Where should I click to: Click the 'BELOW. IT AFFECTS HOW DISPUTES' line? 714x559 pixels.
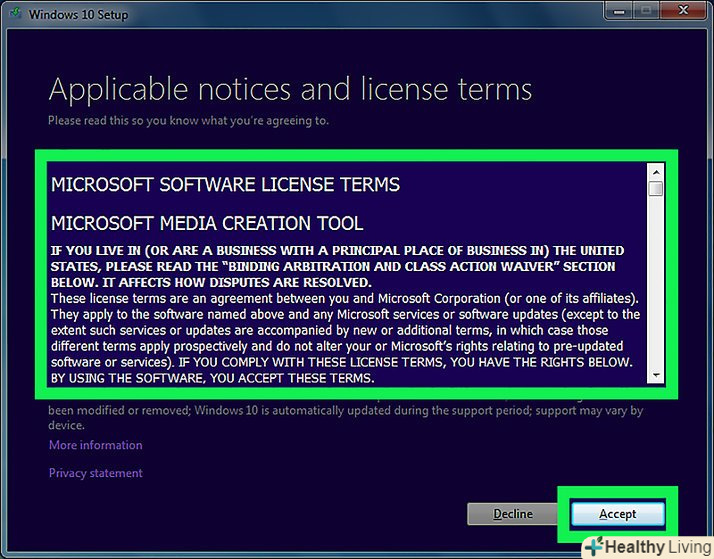coord(211,283)
